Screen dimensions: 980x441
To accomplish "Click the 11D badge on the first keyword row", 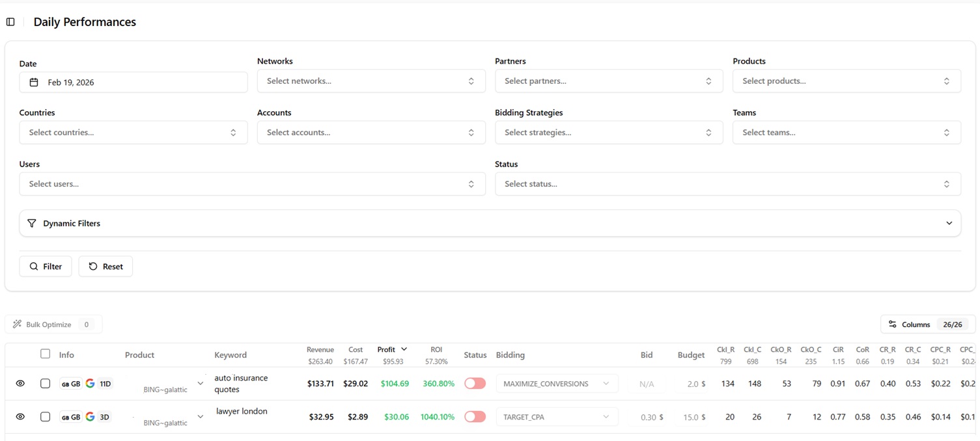I will click(x=105, y=383).
